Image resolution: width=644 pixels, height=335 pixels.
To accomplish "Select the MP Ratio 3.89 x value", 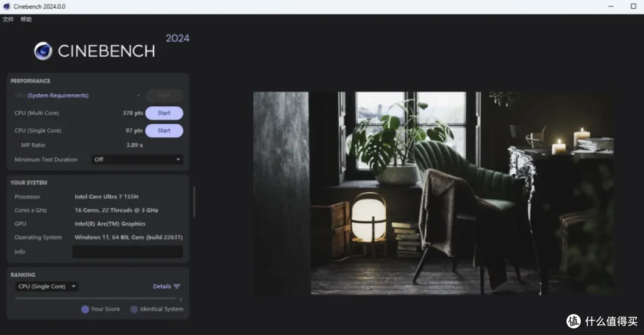I will 134,145.
